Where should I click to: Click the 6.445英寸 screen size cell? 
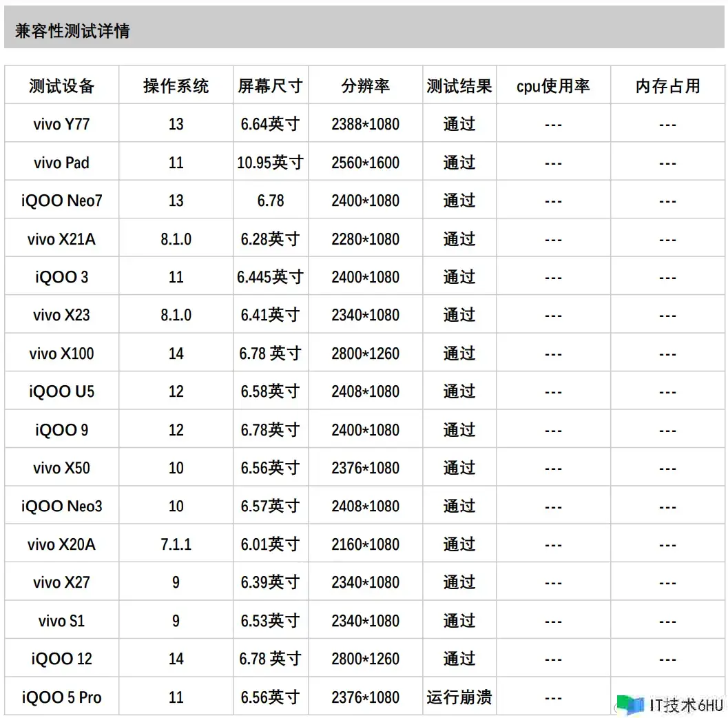point(270,278)
